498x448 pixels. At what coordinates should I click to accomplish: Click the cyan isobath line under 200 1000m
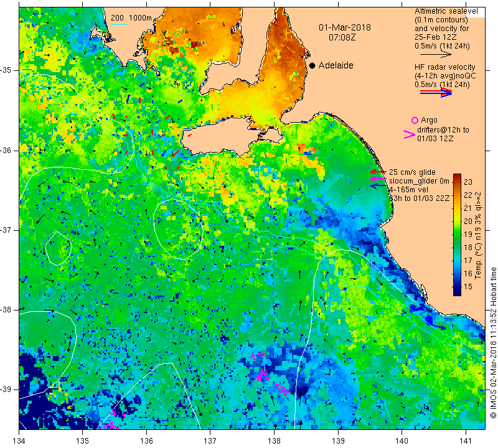tap(119, 24)
